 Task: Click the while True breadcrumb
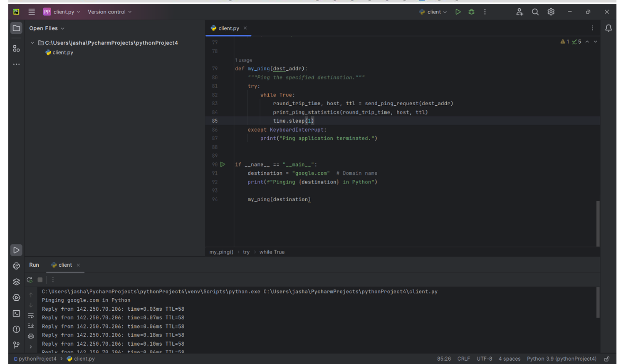[x=272, y=252]
